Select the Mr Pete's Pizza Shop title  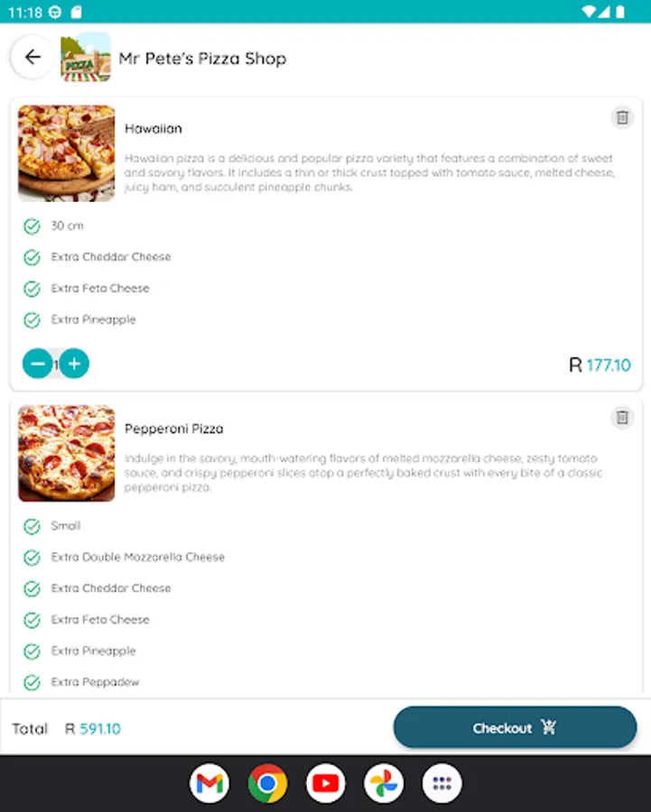pyautogui.click(x=202, y=59)
